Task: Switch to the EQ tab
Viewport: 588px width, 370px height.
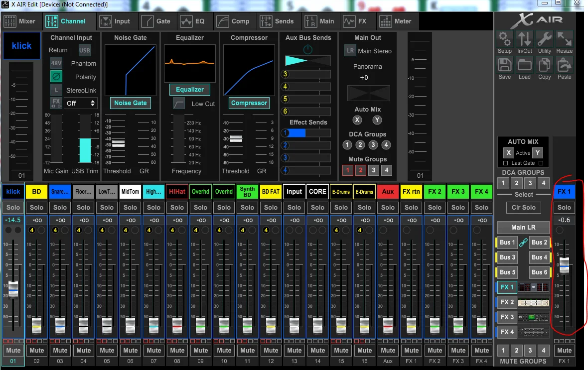Action: 192,21
